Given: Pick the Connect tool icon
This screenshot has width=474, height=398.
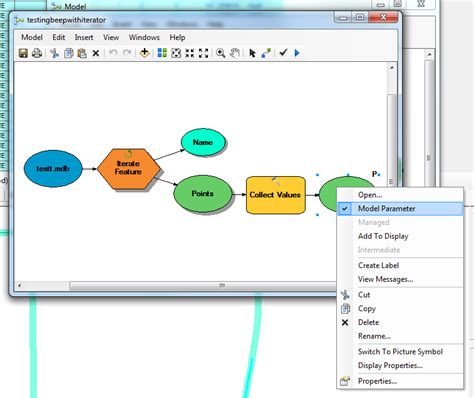Looking at the screenshot, I should click(266, 53).
